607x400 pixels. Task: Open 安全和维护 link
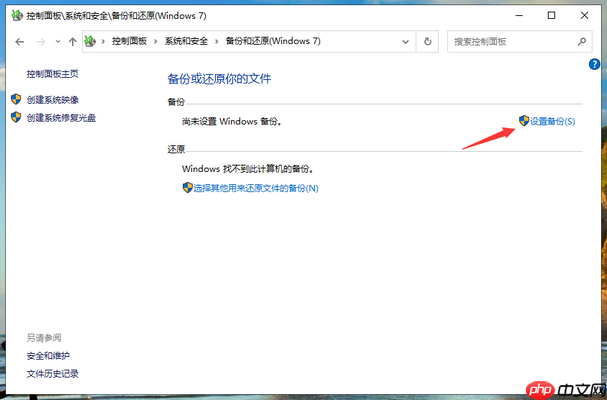[x=48, y=355]
